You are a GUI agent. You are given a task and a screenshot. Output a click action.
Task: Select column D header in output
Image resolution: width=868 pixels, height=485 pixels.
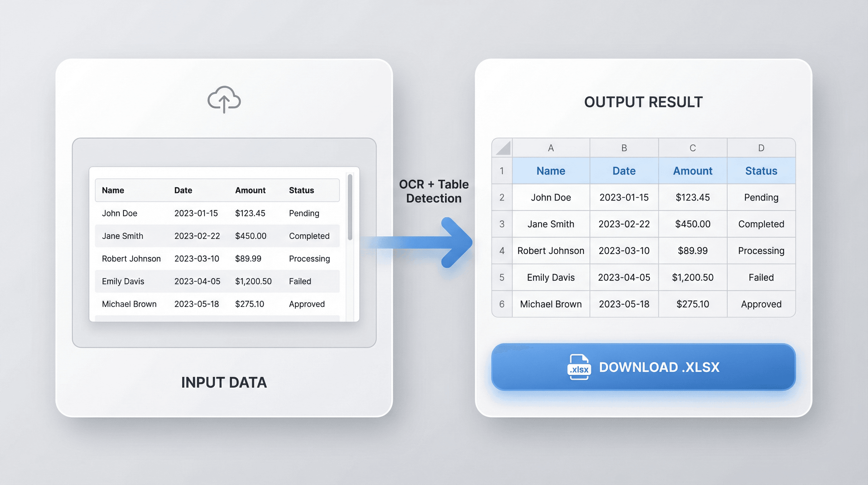pyautogui.click(x=761, y=148)
